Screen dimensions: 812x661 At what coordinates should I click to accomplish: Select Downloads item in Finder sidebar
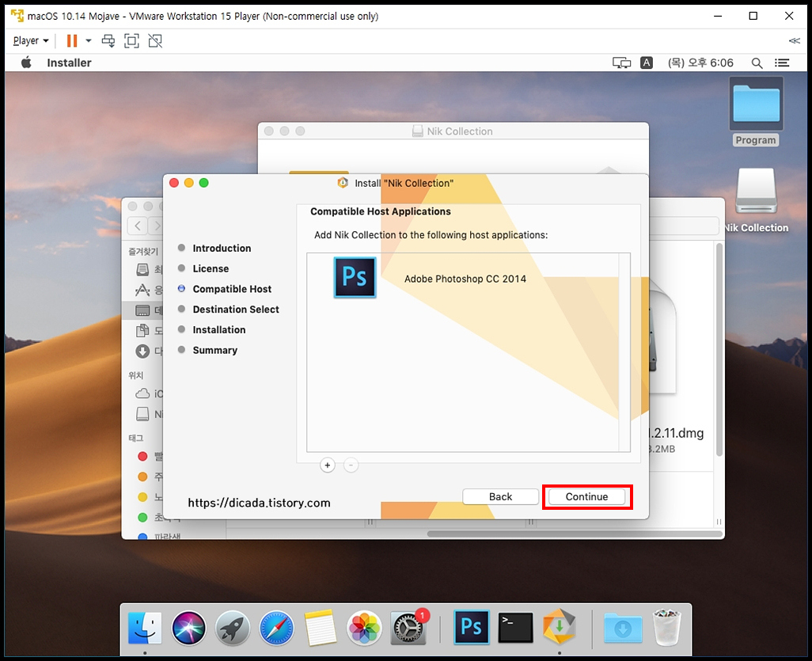(149, 351)
